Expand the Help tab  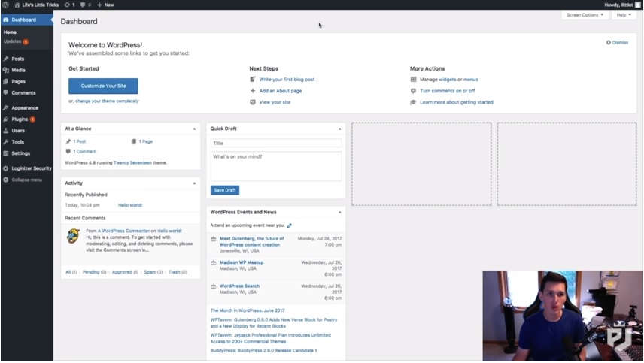(624, 15)
